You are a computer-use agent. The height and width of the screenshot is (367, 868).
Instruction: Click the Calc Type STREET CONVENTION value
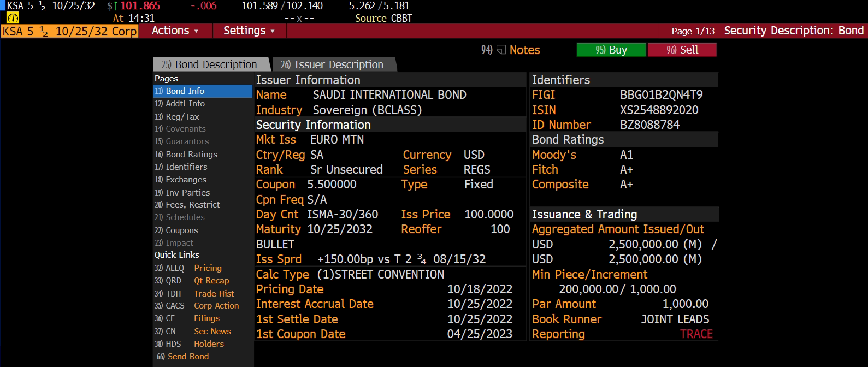tap(381, 274)
